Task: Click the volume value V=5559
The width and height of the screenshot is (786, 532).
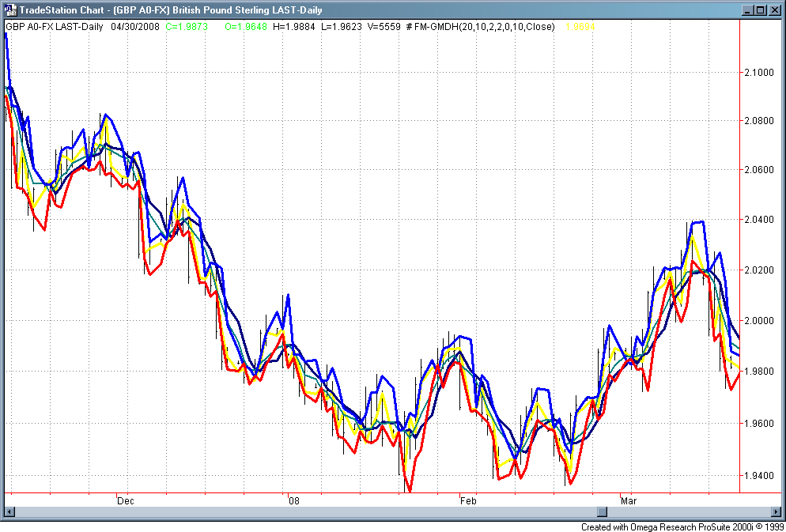Action: pos(384,27)
